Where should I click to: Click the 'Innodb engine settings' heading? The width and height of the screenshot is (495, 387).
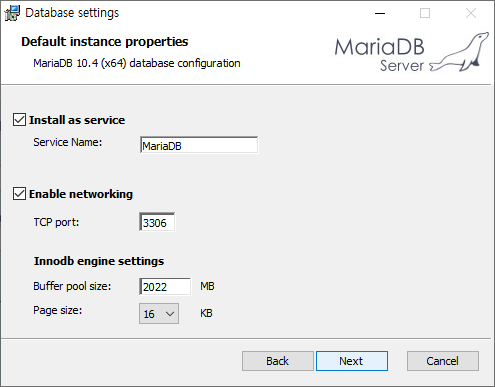[99, 261]
